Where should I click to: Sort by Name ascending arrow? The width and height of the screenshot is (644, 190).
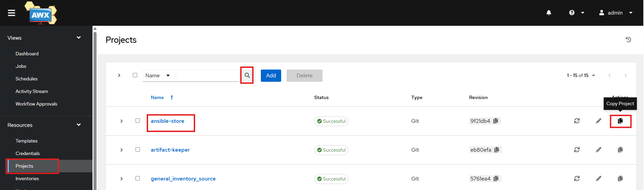[172, 97]
